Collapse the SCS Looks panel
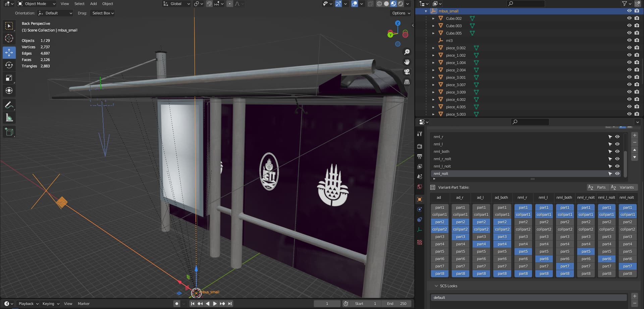The image size is (644, 309). point(436,286)
